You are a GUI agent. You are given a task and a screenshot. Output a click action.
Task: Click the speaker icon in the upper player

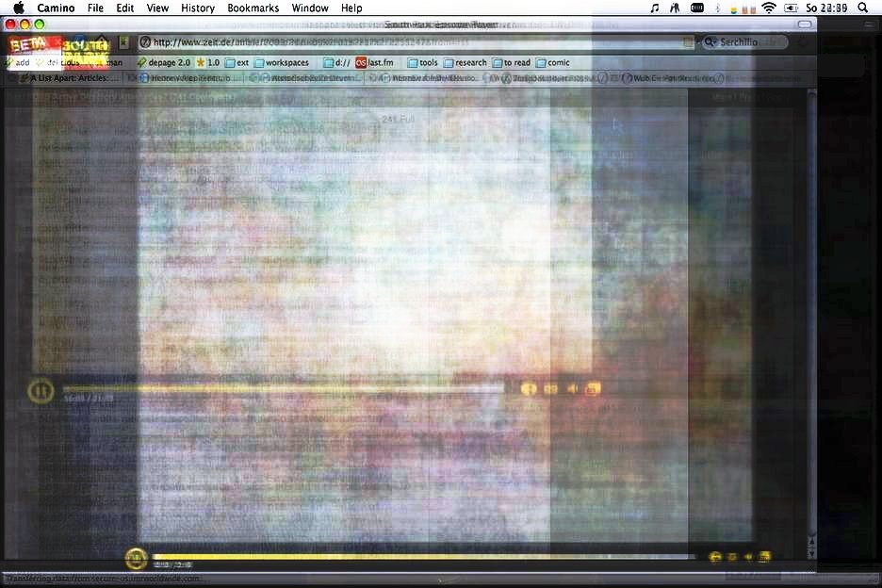pos(572,388)
